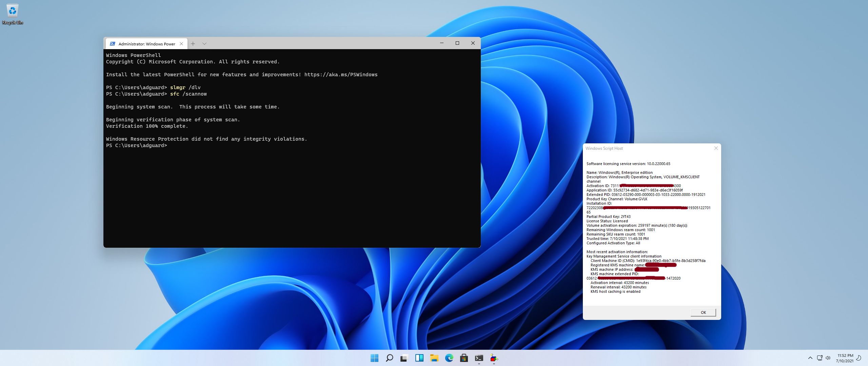The height and width of the screenshot is (366, 868).
Task: Open the Start menu
Action: pos(374,358)
